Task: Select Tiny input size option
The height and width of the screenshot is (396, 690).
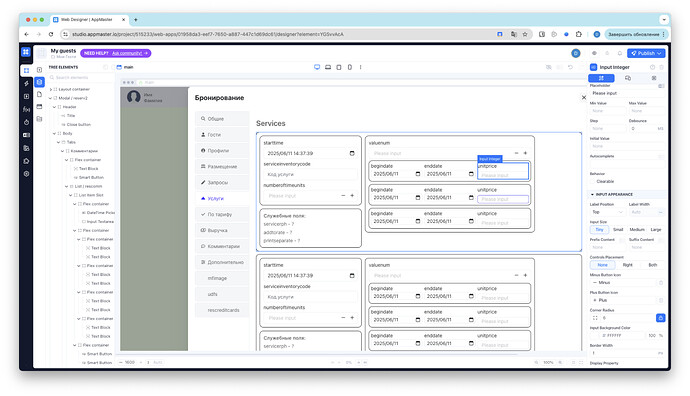Action: click(x=599, y=230)
